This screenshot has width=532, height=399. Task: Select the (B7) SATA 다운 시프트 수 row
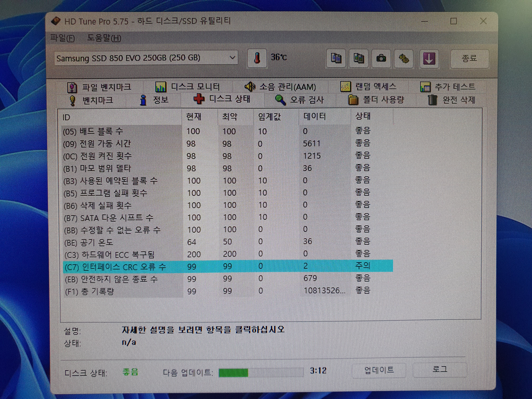pyautogui.click(x=228, y=217)
